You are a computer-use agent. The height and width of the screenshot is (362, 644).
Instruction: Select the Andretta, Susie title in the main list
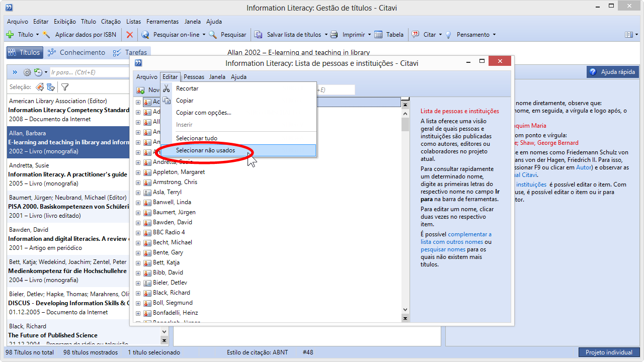(69, 174)
